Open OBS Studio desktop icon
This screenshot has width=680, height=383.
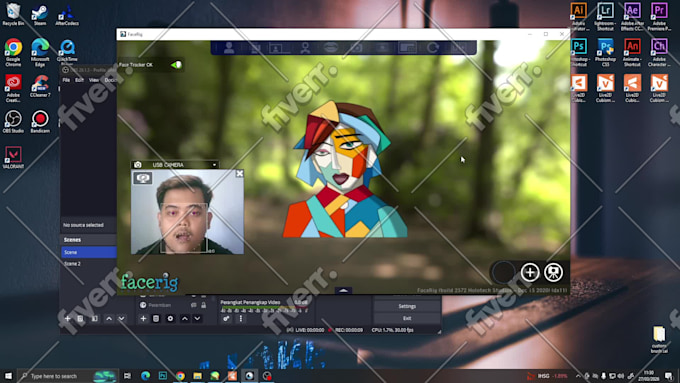(x=13, y=121)
